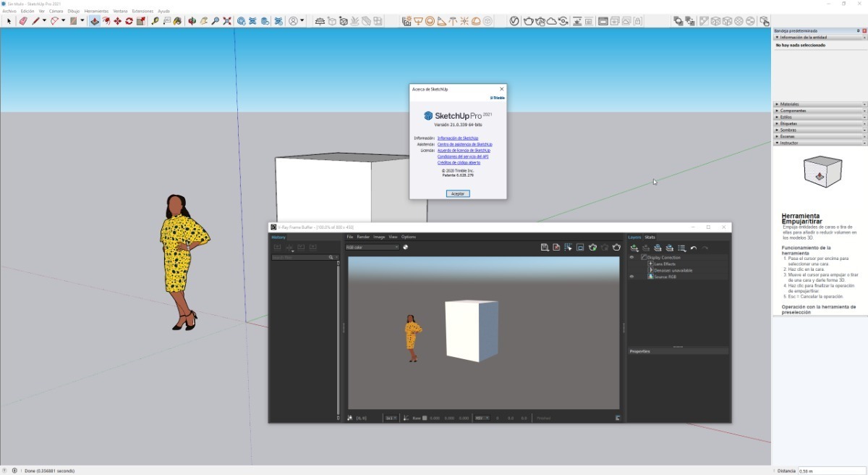868x475 pixels.
Task: Open the account user dropdown in toolbar
Action: click(x=297, y=21)
